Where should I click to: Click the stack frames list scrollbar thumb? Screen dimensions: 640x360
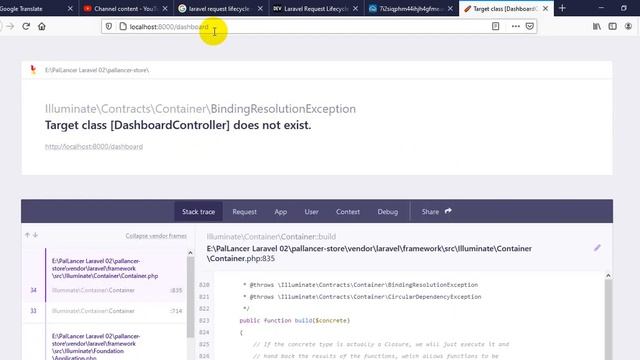point(190,297)
